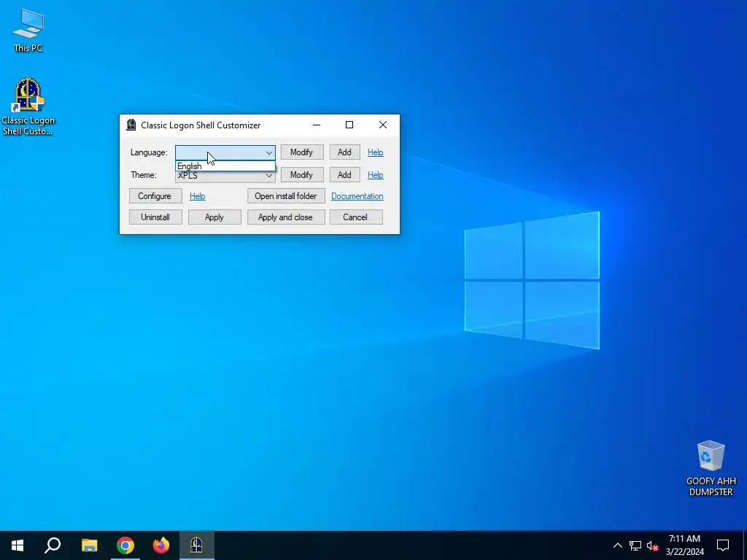Launch Google Chrome from taskbar
Viewport: 747px width, 560px height.
(125, 545)
